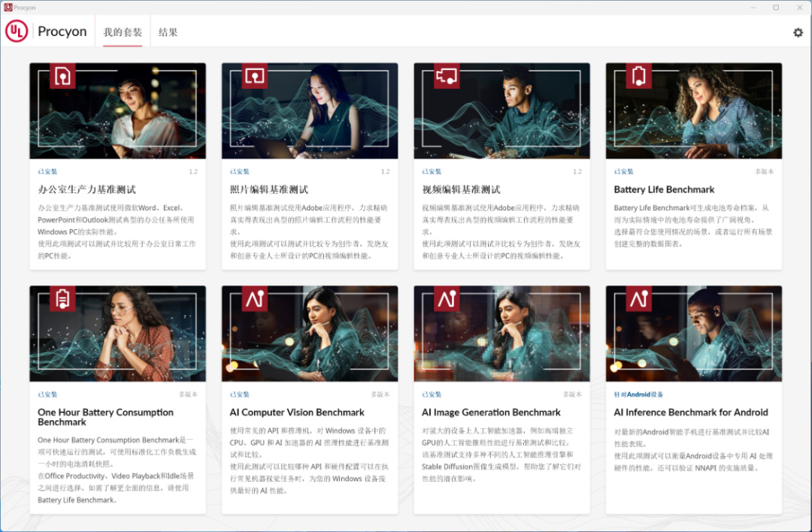Click version 1.2 on 照片编辑 card
812x532 pixels.
click(385, 171)
